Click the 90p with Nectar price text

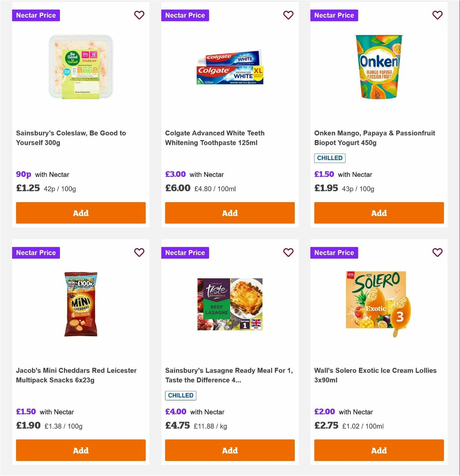tap(42, 174)
